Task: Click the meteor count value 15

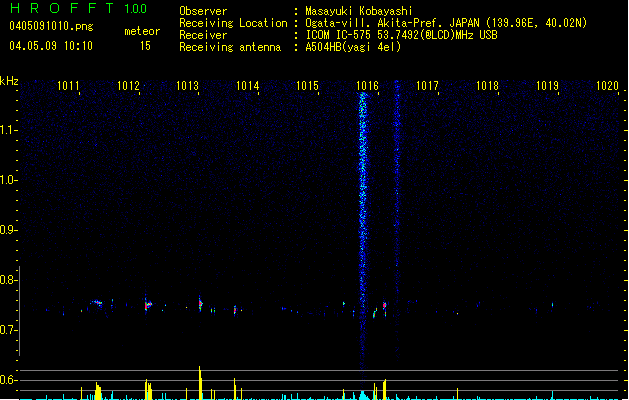Action: pos(145,46)
